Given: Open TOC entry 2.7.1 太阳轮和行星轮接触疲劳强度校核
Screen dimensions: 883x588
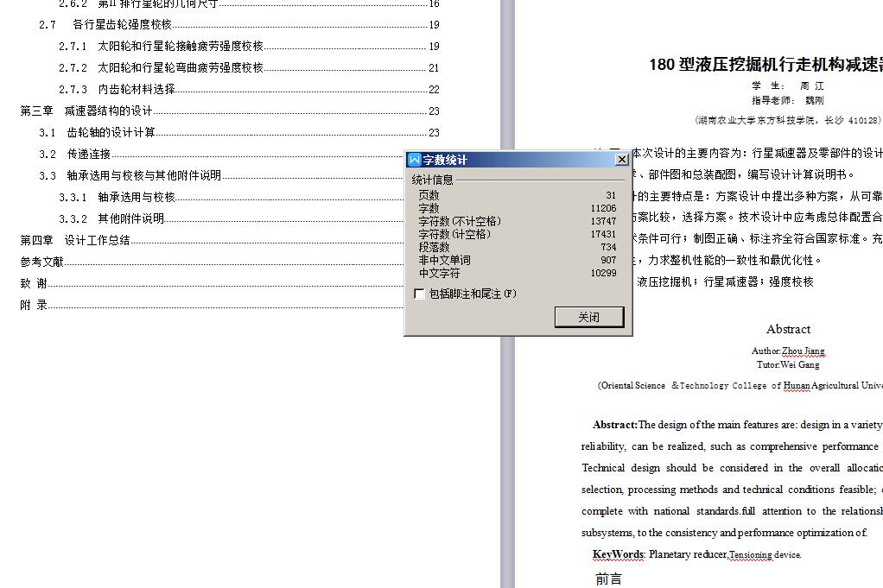Looking at the screenshot, I should pyautogui.click(x=249, y=46).
